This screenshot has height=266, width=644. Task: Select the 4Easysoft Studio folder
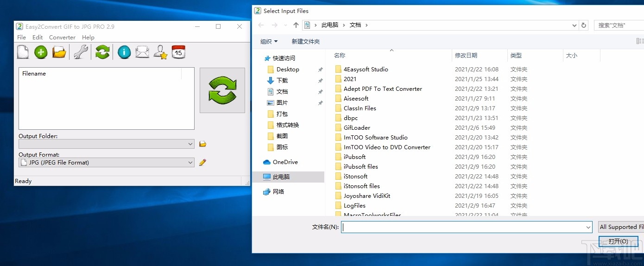tap(366, 70)
